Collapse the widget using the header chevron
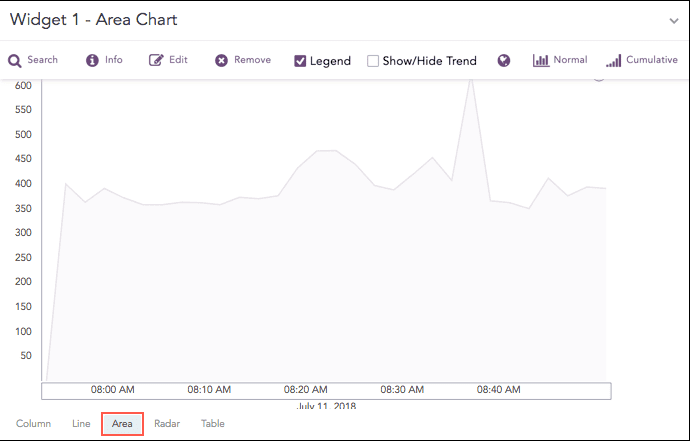This screenshot has width=690, height=441. (674, 20)
